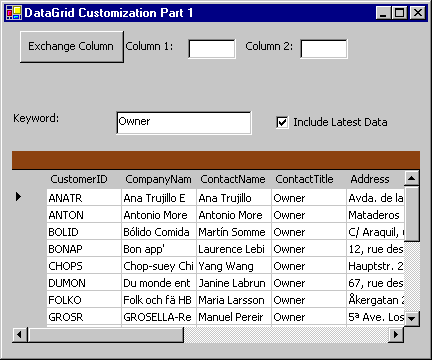The image size is (432, 360).
Task: Select the ANATR customer ID cell
Action: [84, 198]
